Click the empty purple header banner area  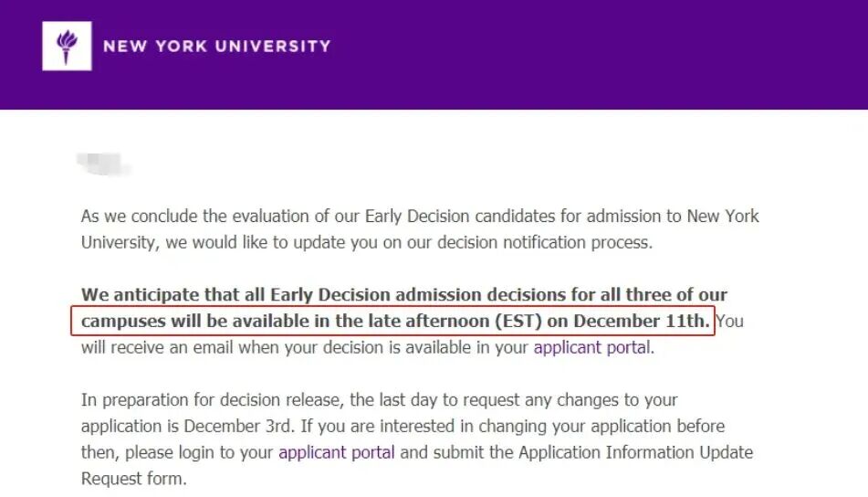[x=593, y=55]
